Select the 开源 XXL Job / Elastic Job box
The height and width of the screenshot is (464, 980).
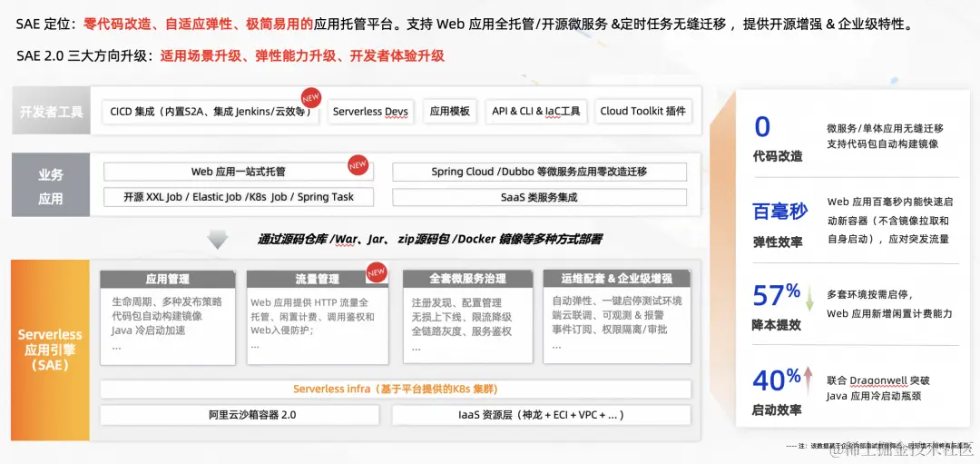(238, 197)
